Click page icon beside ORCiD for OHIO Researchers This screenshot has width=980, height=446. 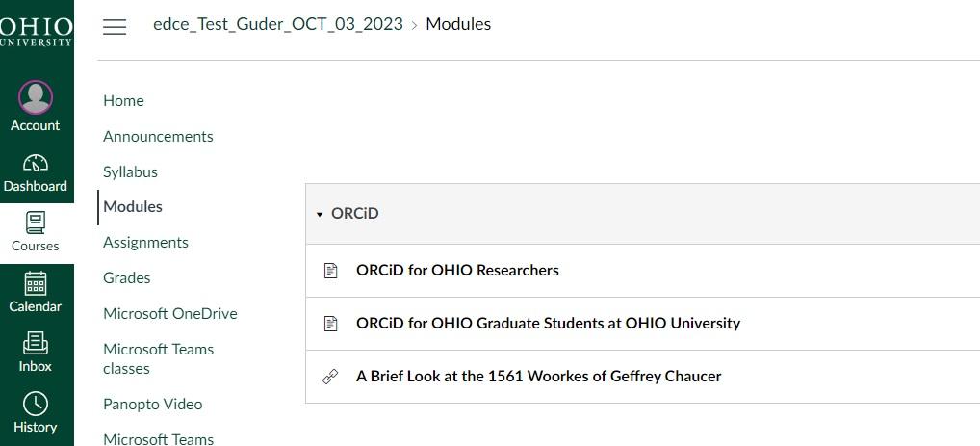(x=330, y=271)
